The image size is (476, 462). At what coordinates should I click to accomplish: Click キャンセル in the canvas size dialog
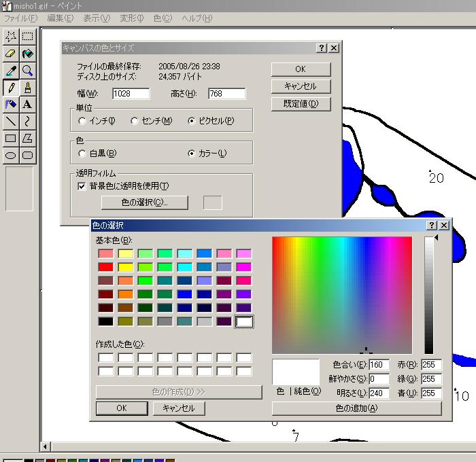pos(301,86)
